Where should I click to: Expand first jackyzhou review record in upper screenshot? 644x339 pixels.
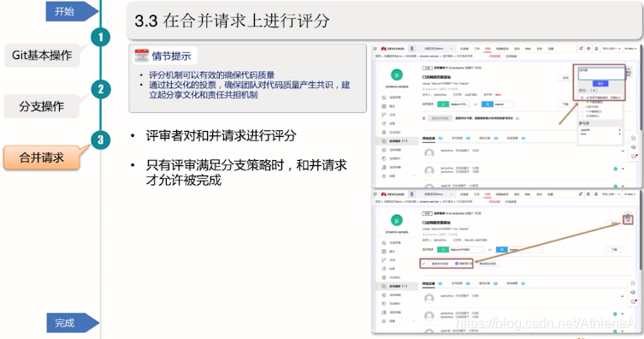(x=623, y=151)
